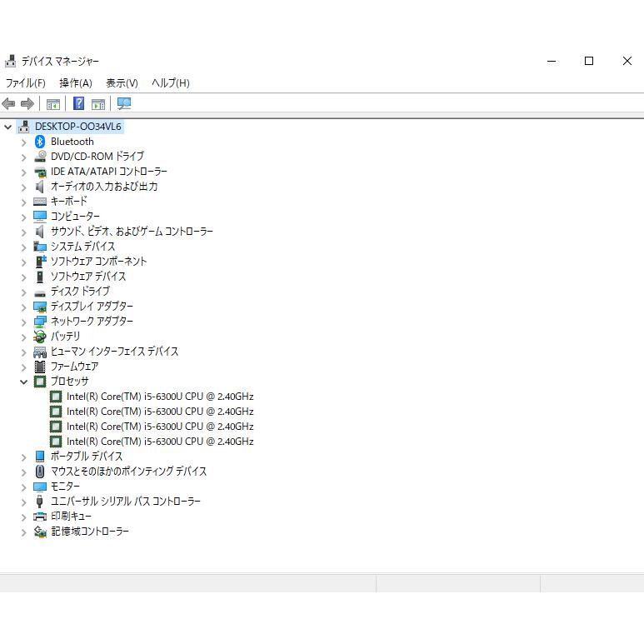This screenshot has width=644, height=644.
Task: Expand the システム デバイス category
Action: pos(24,247)
